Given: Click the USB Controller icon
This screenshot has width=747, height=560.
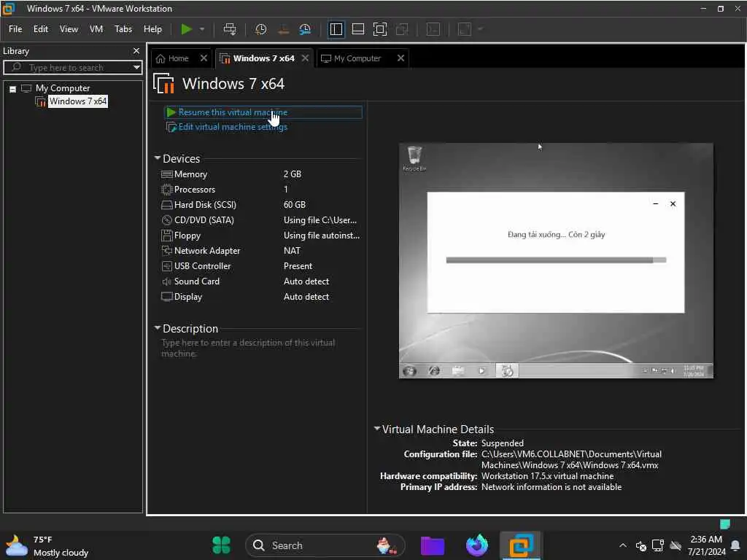Looking at the screenshot, I should click(167, 266).
